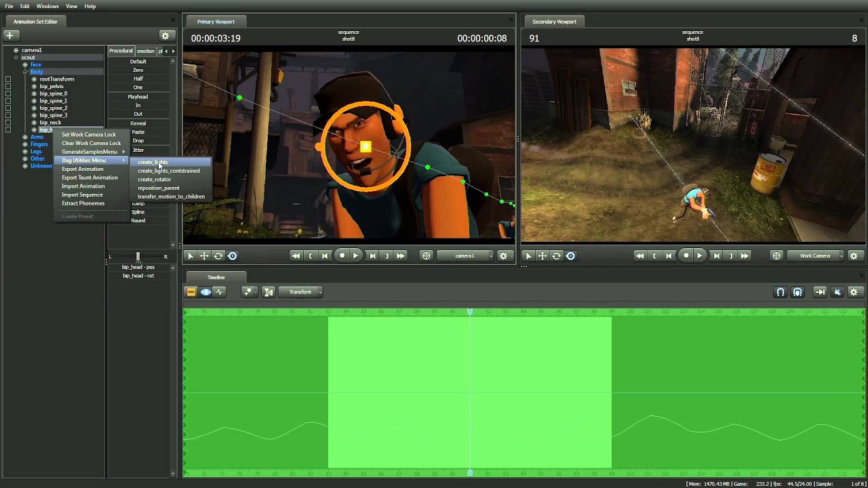Image resolution: width=868 pixels, height=488 pixels.
Task: Apply the Reveal preset
Action: pos(138,123)
